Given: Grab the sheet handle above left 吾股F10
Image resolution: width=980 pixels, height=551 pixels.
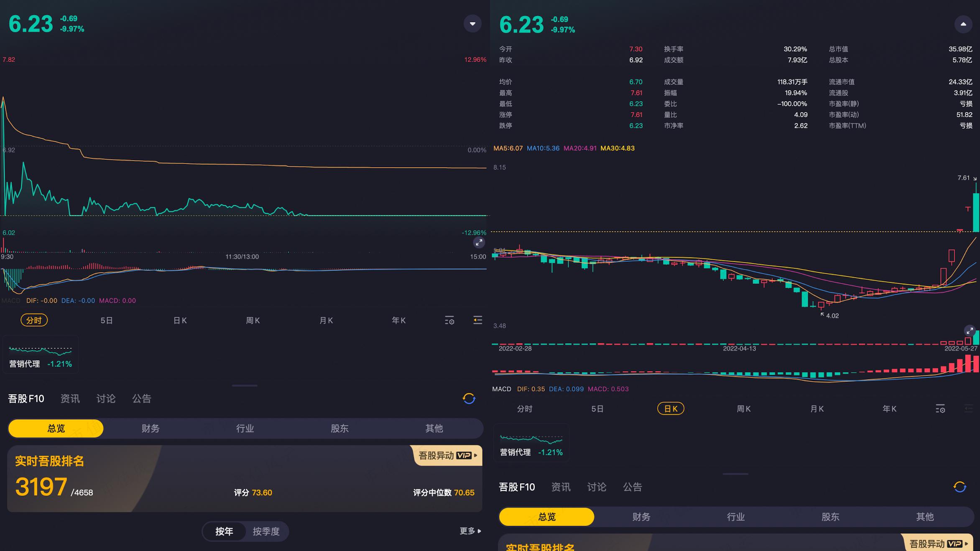Looking at the screenshot, I should [245, 385].
